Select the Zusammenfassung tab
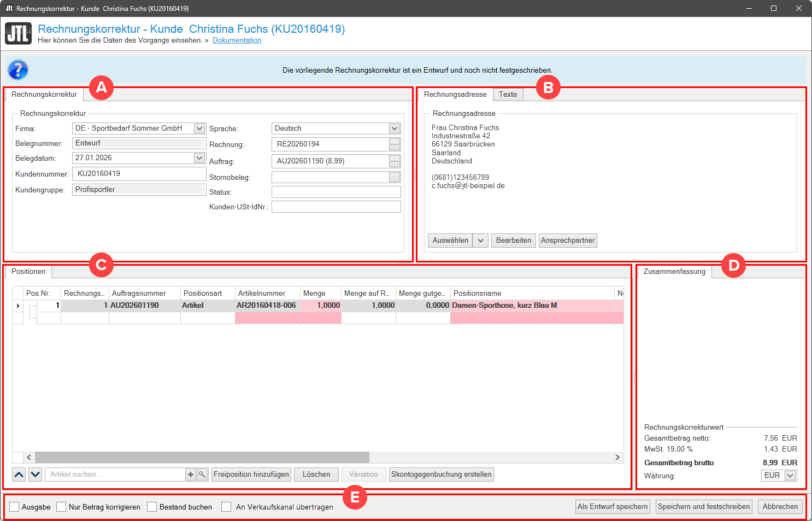Viewport: 812px width, 521px height. coord(674,272)
